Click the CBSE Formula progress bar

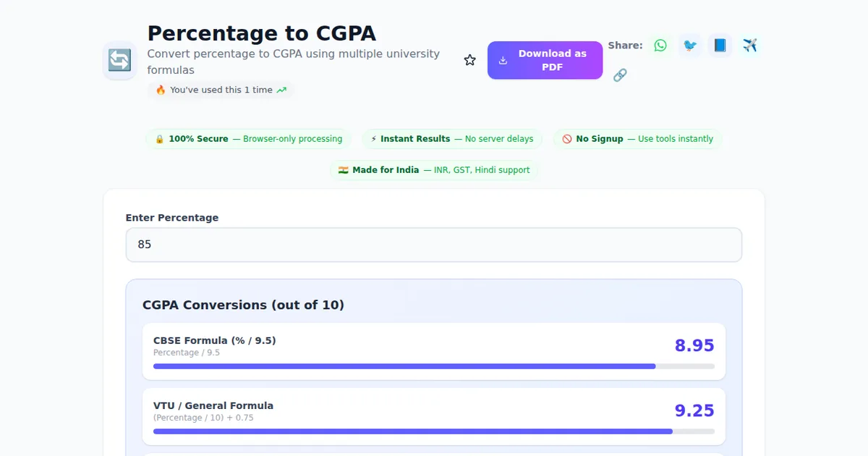(x=433, y=366)
